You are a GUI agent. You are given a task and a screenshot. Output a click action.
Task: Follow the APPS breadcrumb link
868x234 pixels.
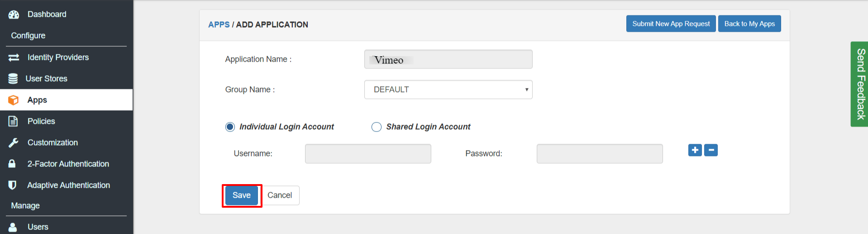coord(219,25)
